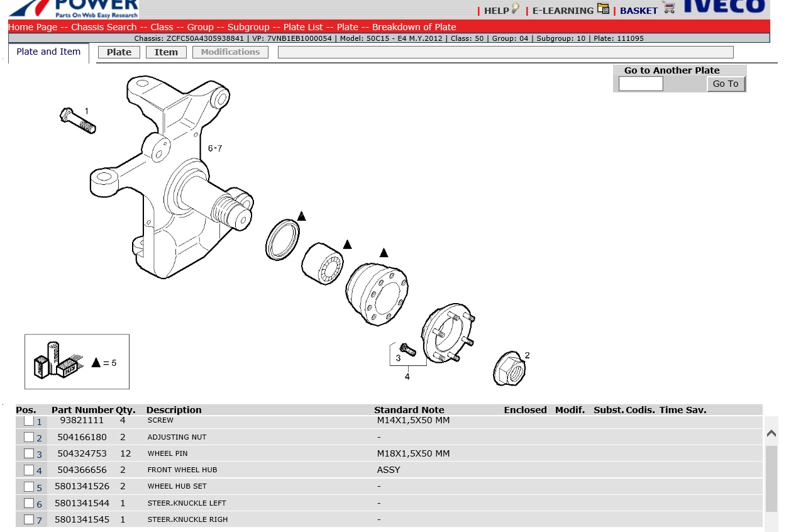The width and height of the screenshot is (796, 532).
Task: Click the empty text bar beside Modifications
Action: coord(506,52)
